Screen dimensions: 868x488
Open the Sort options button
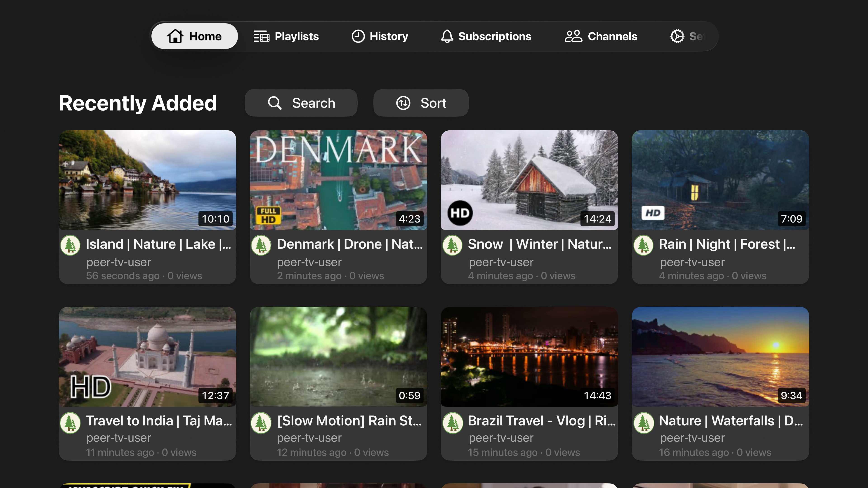click(x=421, y=103)
